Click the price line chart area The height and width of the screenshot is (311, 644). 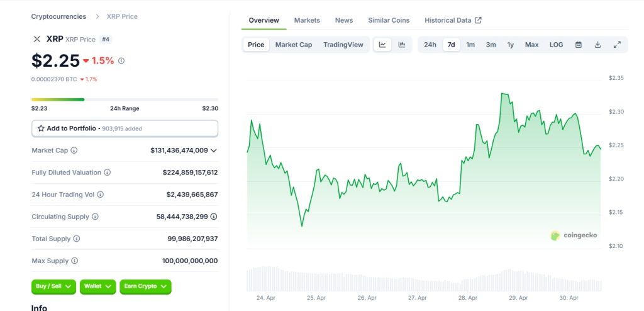(424, 164)
